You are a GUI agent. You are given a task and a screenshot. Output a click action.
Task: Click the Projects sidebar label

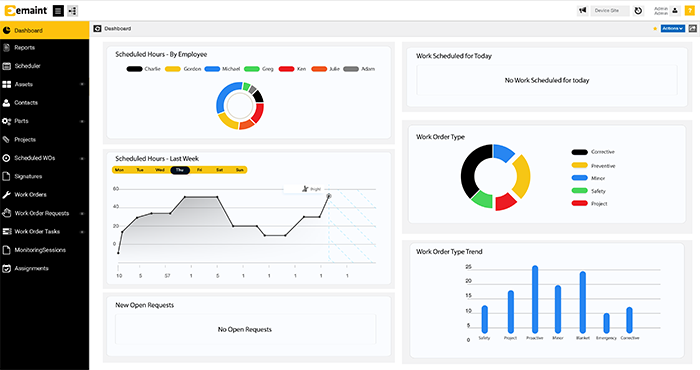[x=25, y=140]
